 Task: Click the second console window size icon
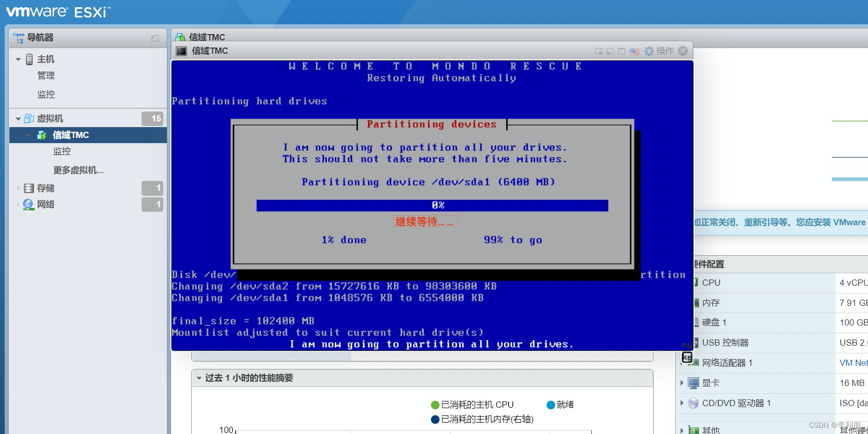610,51
